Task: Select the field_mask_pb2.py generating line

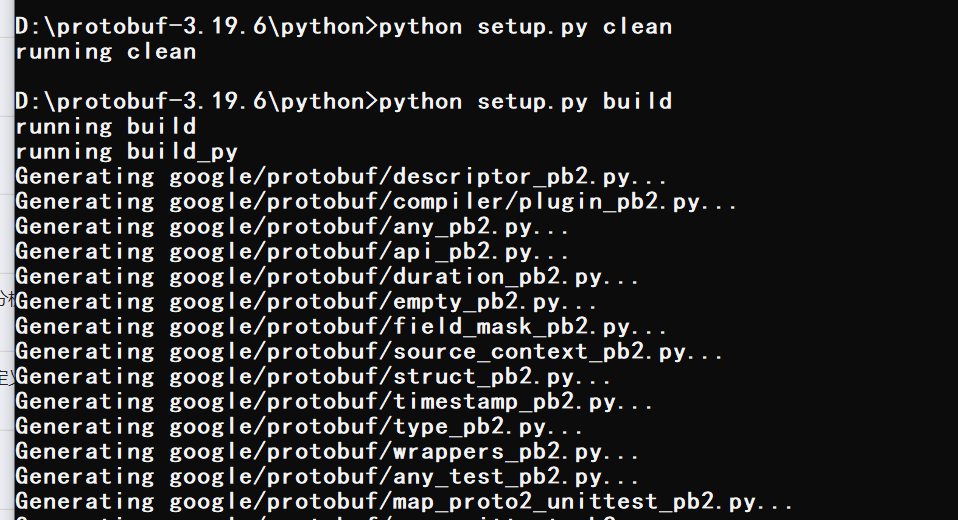Action: click(341, 327)
